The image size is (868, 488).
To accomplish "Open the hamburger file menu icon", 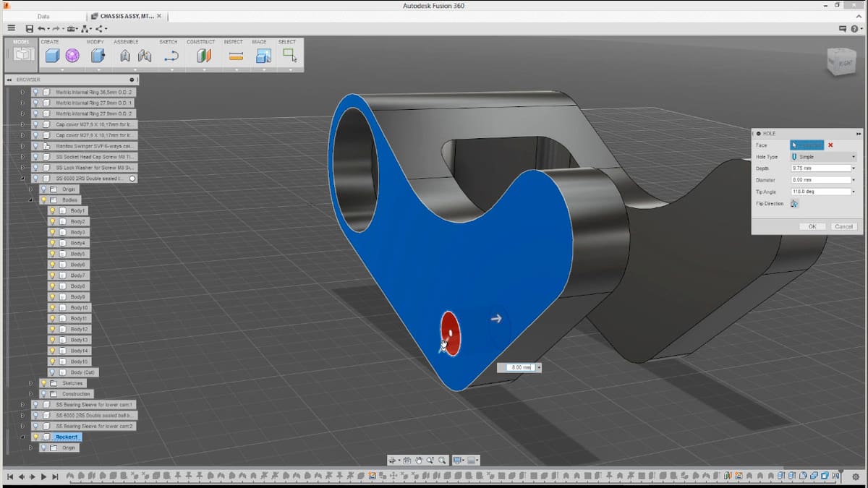I will 12,29.
